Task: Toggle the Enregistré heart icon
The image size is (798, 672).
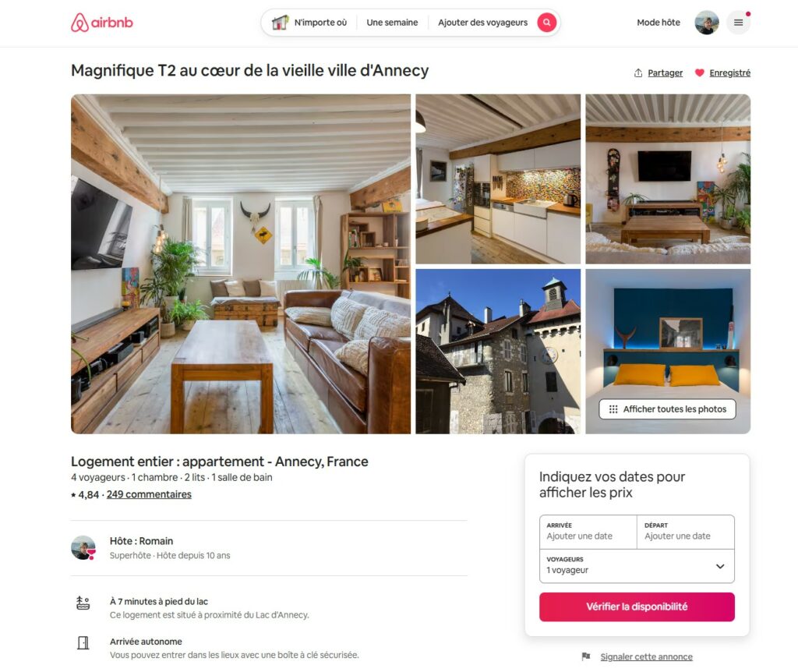Action: 700,73
